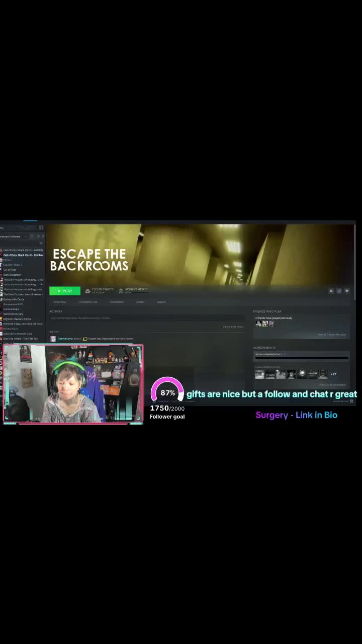
Task: Click the activity post input field
Action: 146,318
